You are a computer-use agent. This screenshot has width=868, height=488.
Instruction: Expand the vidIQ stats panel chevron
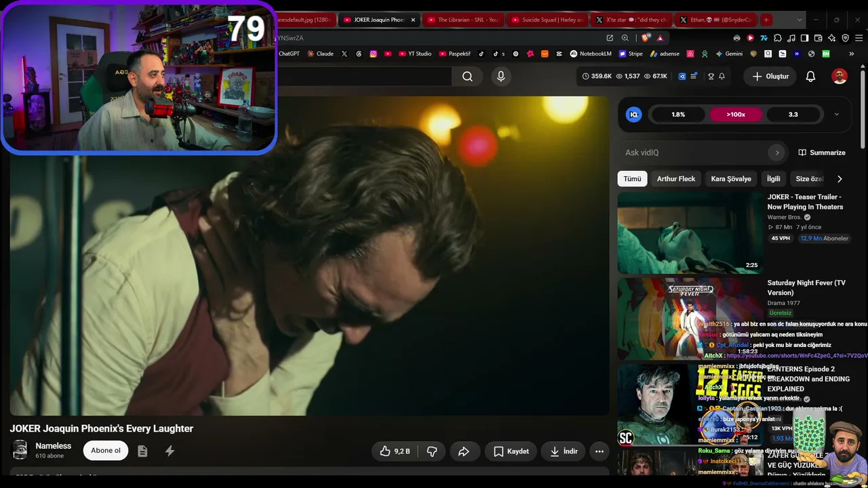836,115
